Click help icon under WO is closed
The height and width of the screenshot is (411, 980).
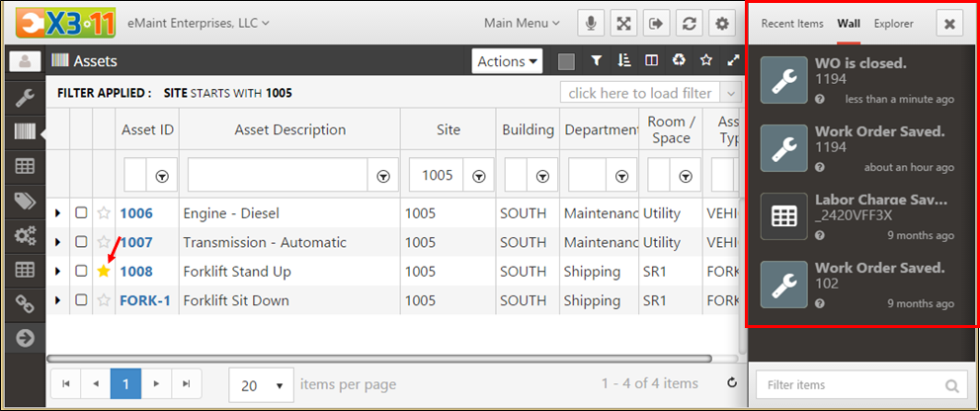point(820,100)
